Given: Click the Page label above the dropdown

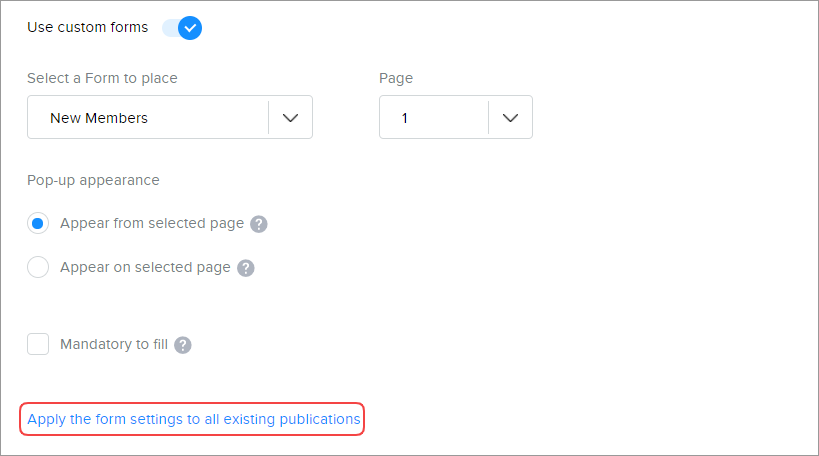Looking at the screenshot, I should pos(396,78).
